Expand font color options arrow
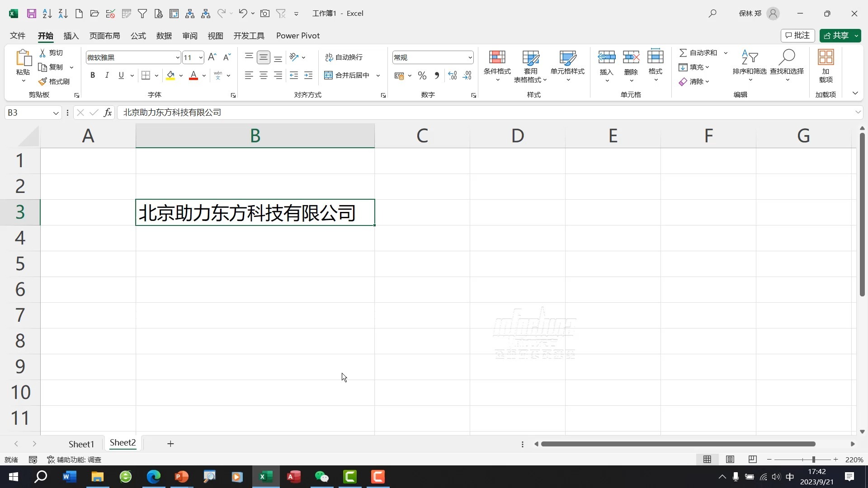The height and width of the screenshot is (488, 868). coord(204,75)
